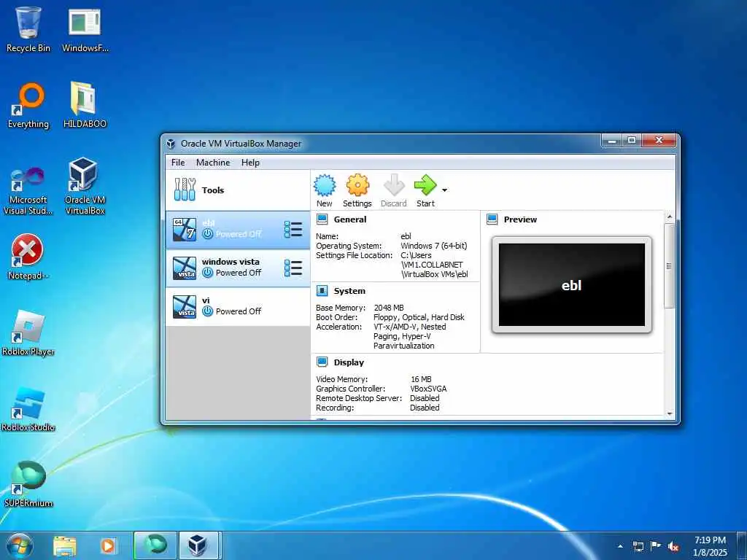Click the Preview section header
Viewport: 747px width, 560px height.
click(x=520, y=219)
